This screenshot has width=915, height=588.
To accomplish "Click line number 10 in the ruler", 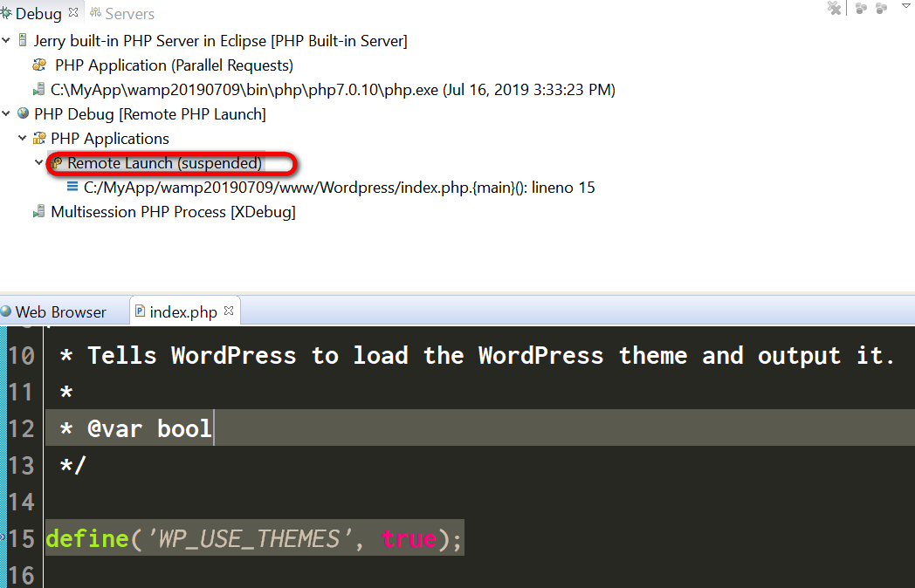I will pos(22,355).
